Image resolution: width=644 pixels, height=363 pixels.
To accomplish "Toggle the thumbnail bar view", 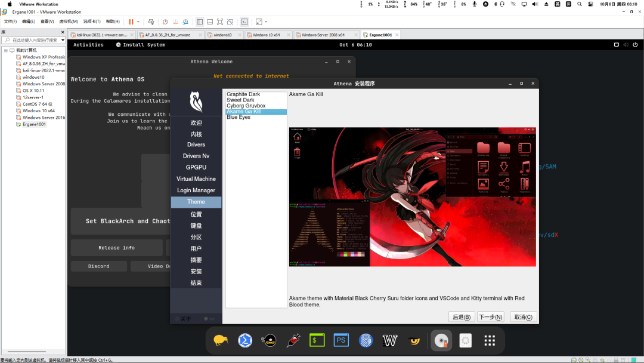I will [210, 21].
